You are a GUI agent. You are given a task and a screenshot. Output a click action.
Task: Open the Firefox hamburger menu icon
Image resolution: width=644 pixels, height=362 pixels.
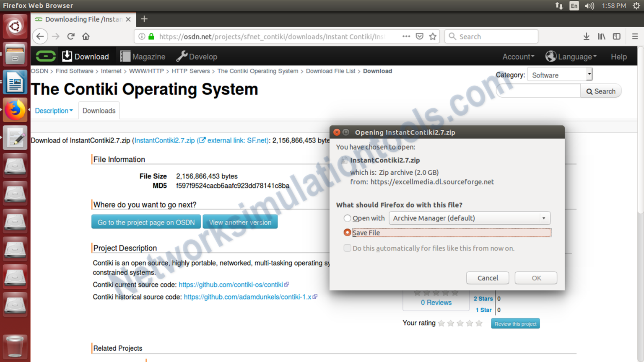click(x=635, y=36)
